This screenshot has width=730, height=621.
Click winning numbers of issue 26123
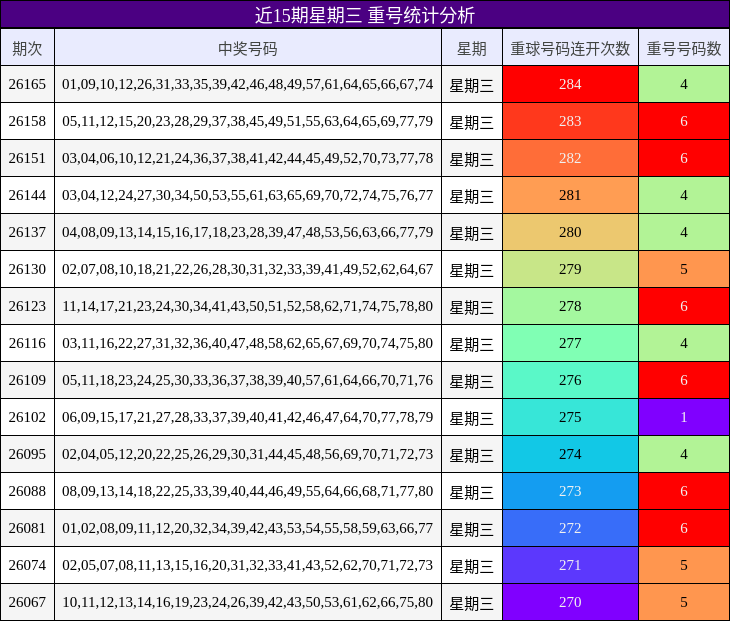pos(248,306)
